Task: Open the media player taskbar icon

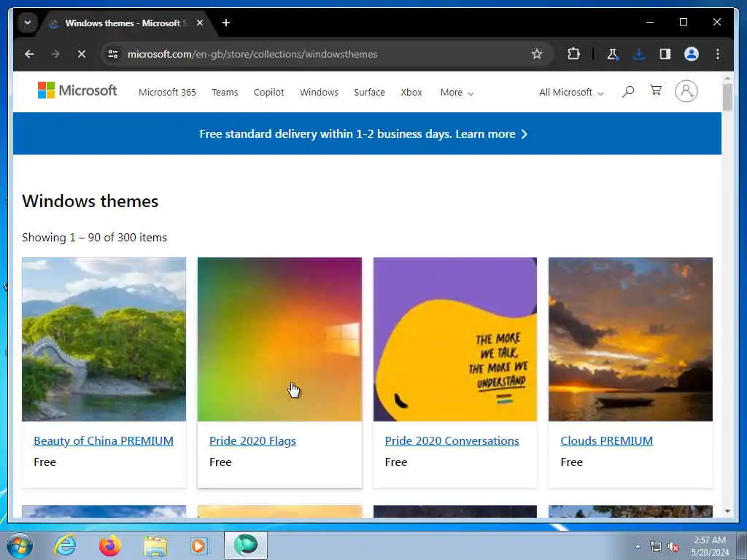Action: (x=198, y=545)
